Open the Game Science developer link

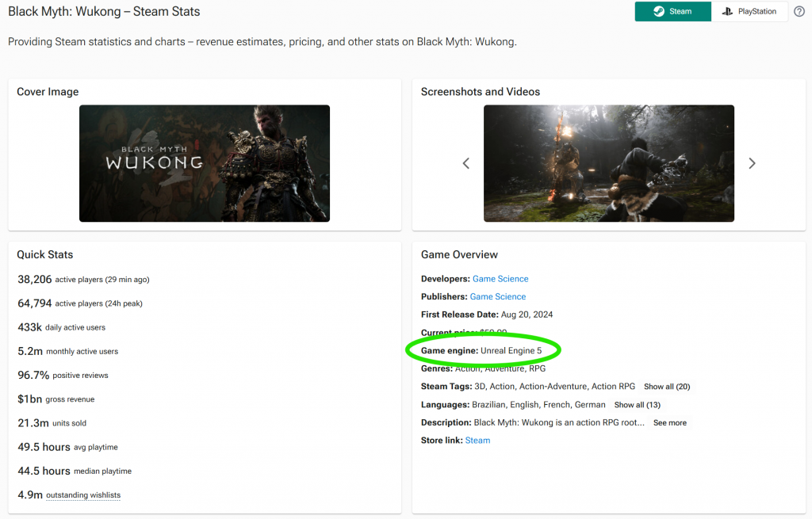coord(500,279)
